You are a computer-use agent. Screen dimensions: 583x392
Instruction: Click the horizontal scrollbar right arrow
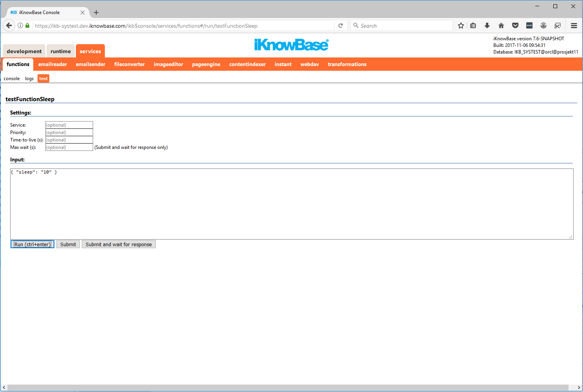point(579,388)
